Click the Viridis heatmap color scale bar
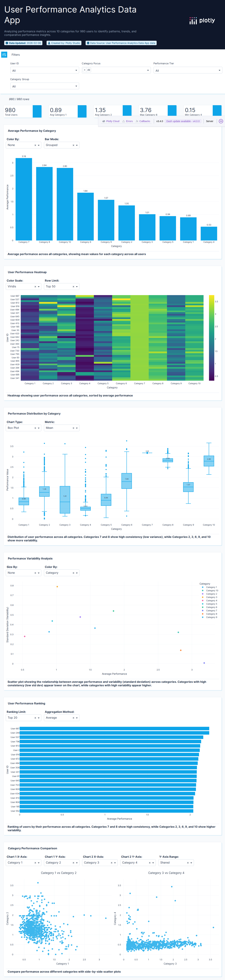This screenshot has width=225, height=980. coord(211,338)
